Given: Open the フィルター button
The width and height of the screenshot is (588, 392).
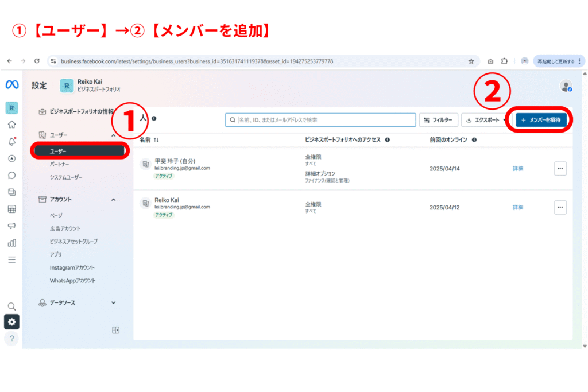Looking at the screenshot, I should (439, 120).
